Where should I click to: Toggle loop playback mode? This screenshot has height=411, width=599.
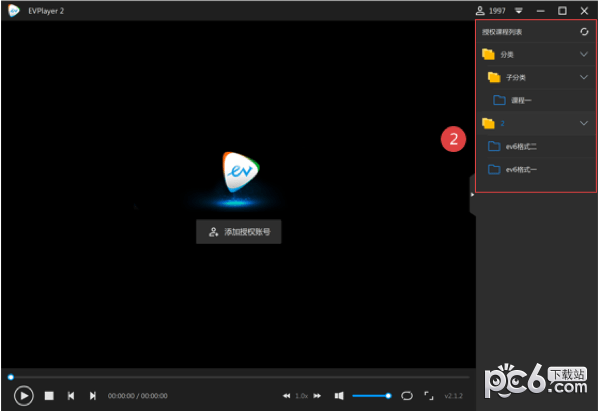[x=407, y=396]
